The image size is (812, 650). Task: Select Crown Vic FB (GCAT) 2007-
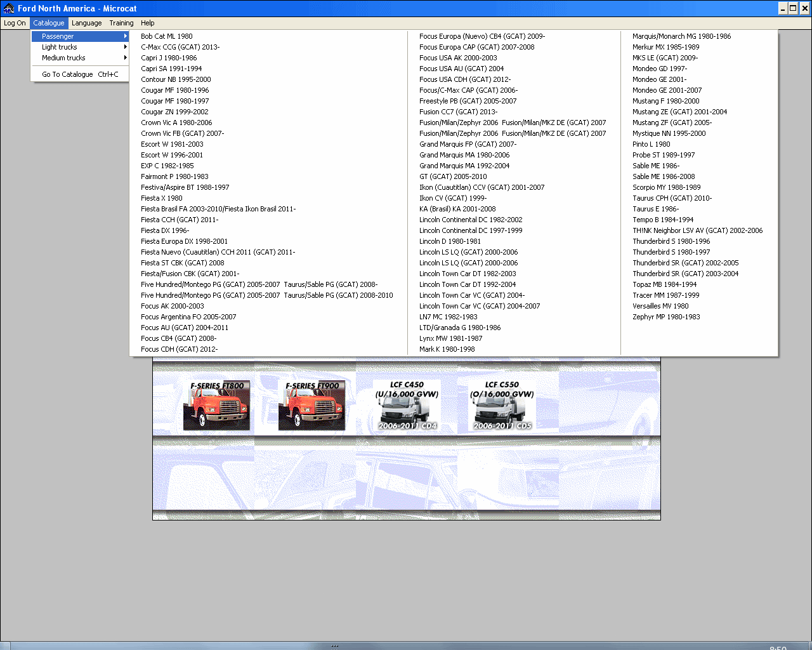[x=183, y=133]
